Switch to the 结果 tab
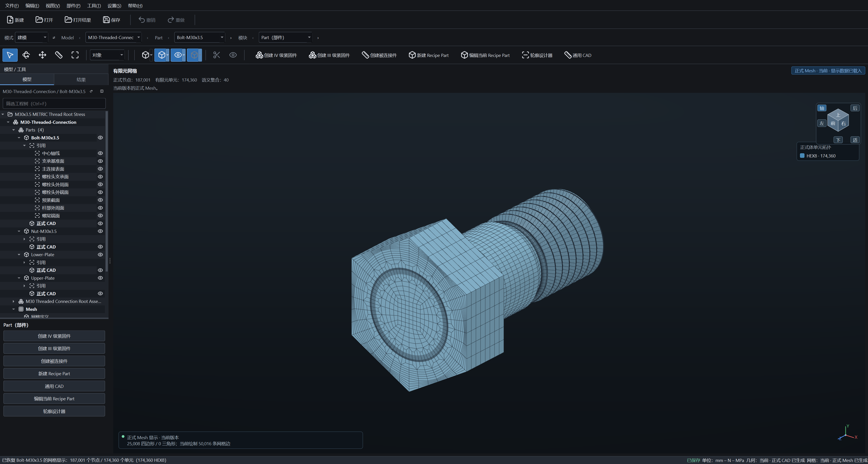The image size is (868, 464). point(81,80)
